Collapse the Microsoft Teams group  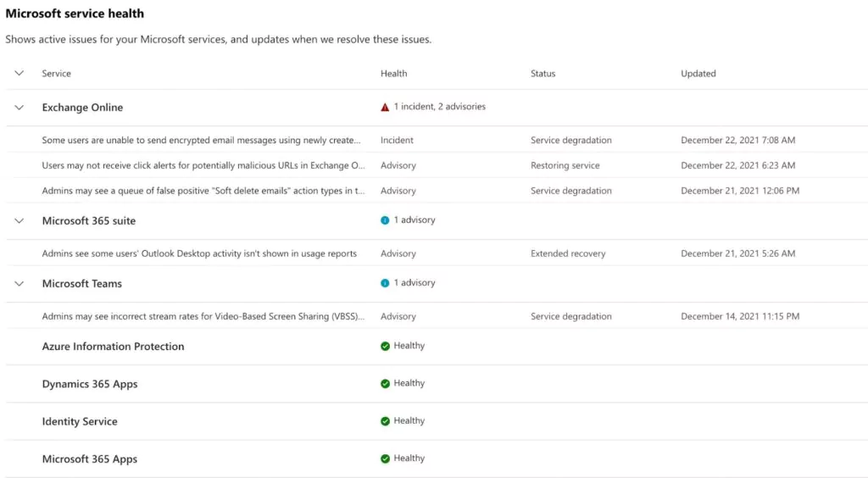[x=19, y=284]
